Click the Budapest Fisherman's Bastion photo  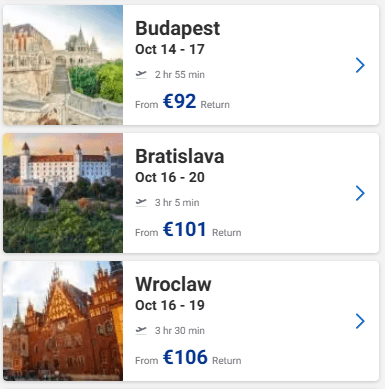click(x=63, y=65)
